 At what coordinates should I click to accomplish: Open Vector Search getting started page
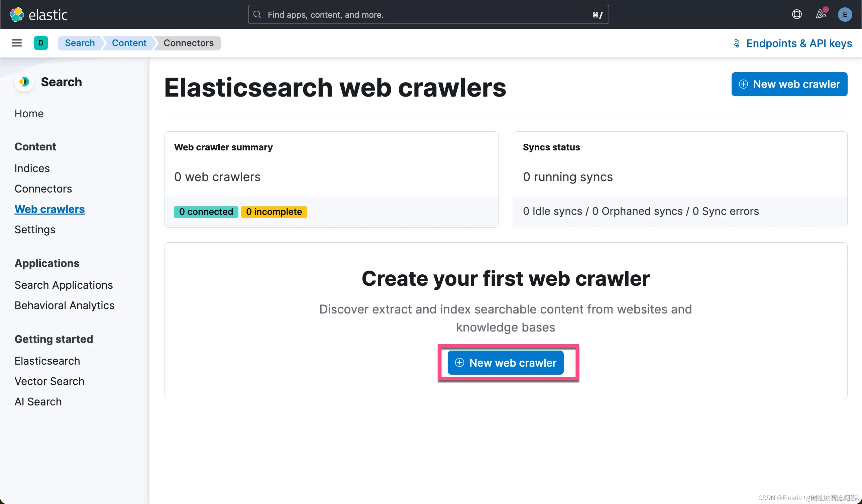tap(49, 381)
